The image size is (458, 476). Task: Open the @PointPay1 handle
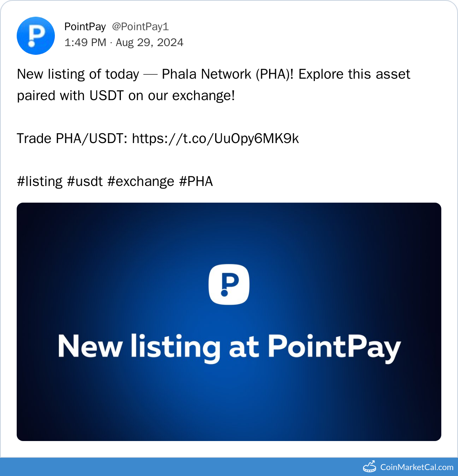point(140,27)
